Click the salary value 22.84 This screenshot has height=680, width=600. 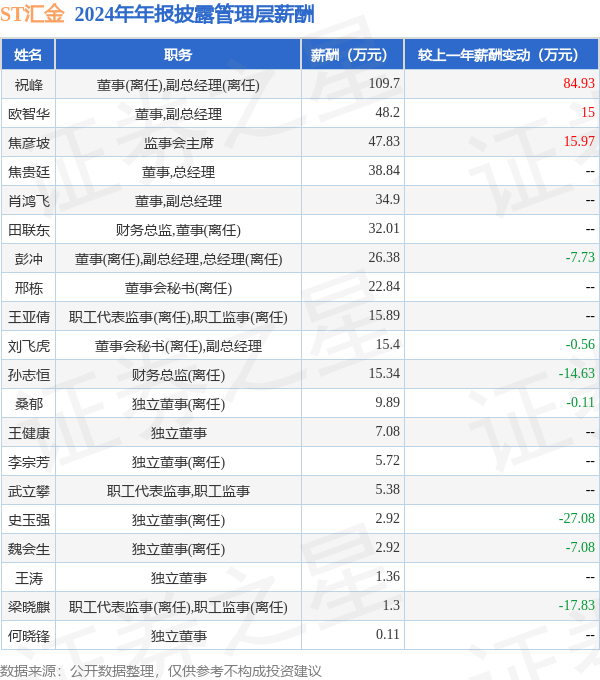384,287
